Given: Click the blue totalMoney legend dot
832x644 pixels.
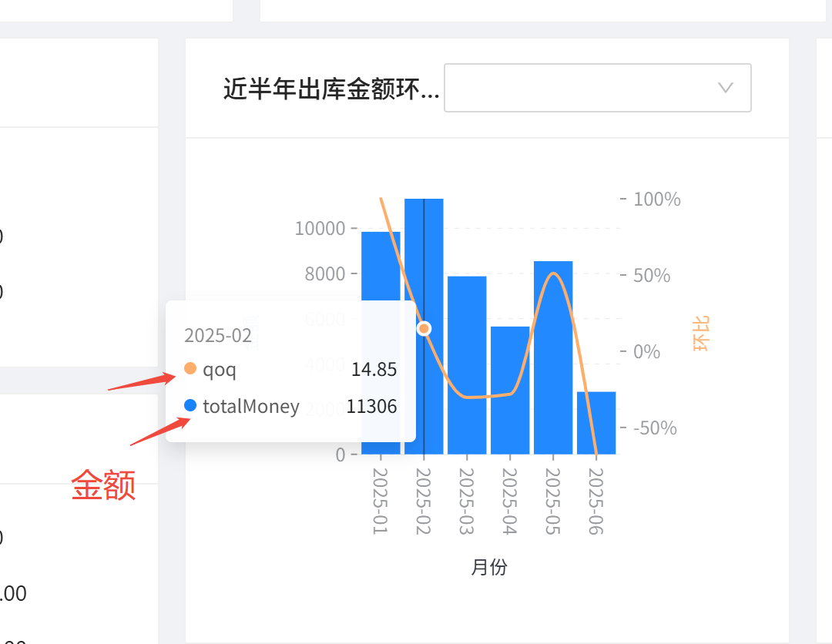Looking at the screenshot, I should pyautogui.click(x=190, y=406).
